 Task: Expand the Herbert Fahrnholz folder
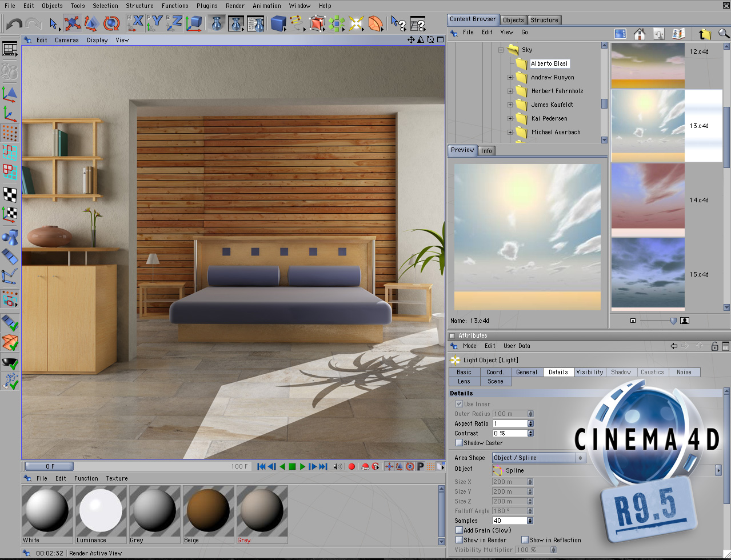510,91
